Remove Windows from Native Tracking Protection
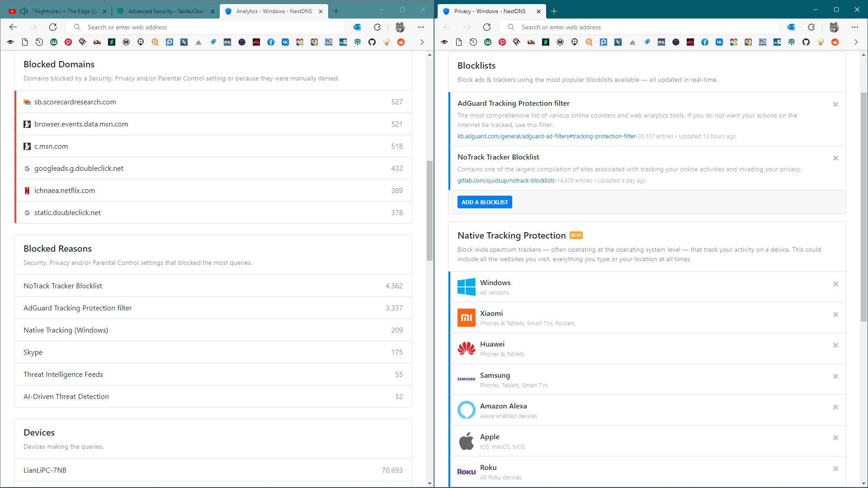 coord(835,284)
